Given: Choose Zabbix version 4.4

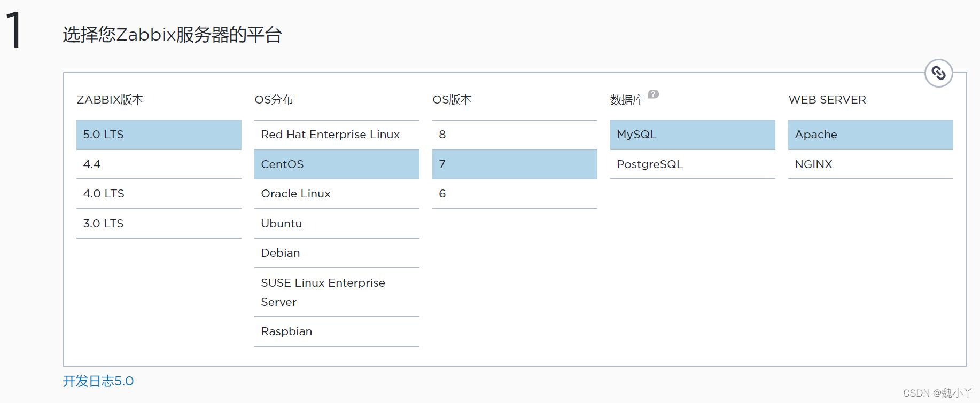Looking at the screenshot, I should (x=159, y=164).
